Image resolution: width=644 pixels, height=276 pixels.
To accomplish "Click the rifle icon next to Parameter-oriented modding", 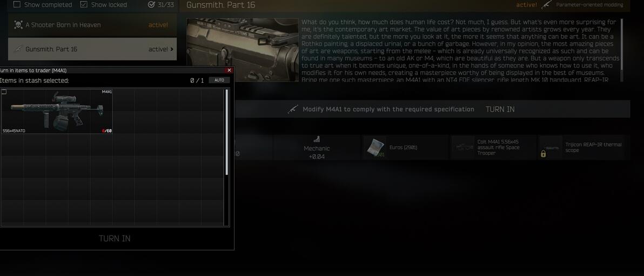I will point(546,5).
